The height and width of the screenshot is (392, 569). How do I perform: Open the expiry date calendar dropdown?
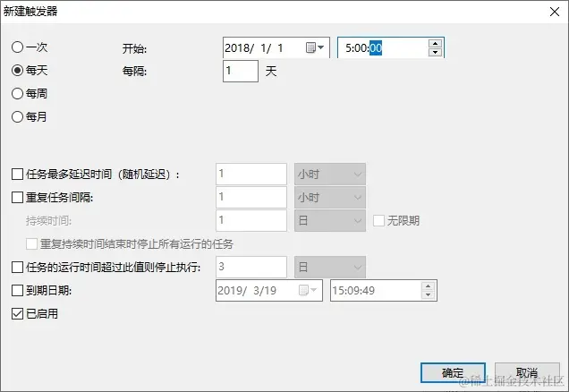click(308, 290)
